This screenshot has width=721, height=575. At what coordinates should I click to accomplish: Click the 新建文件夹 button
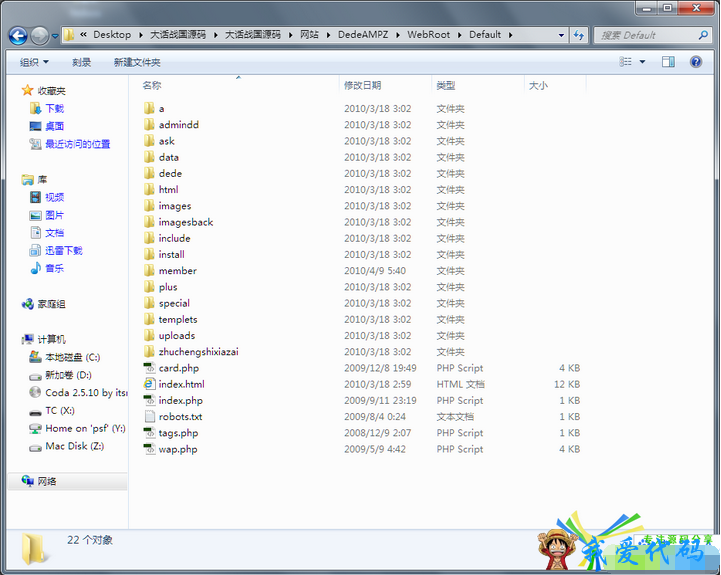click(x=137, y=62)
